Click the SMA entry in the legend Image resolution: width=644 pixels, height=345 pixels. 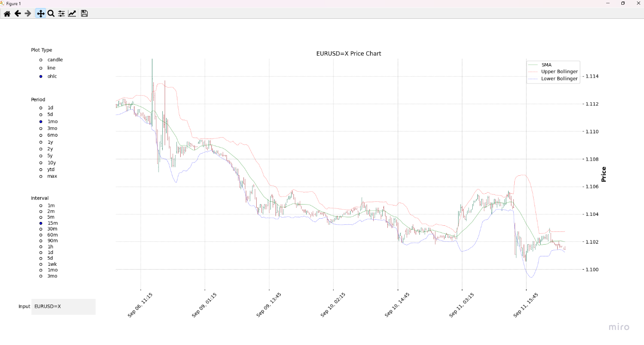546,65
